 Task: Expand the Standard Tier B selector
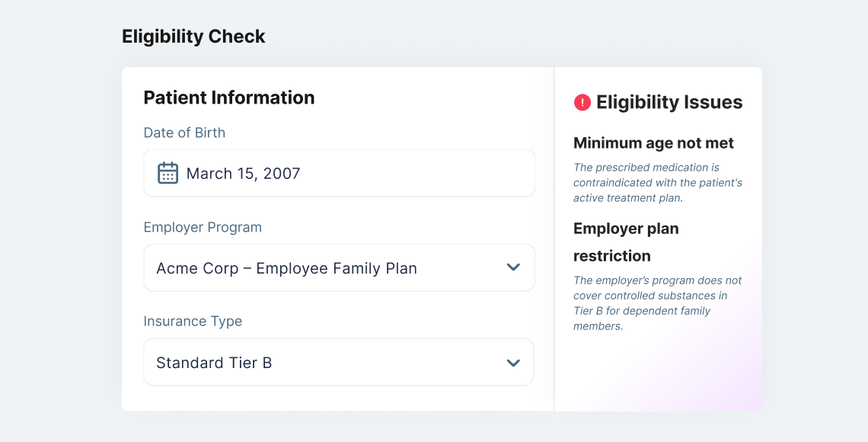339,362
